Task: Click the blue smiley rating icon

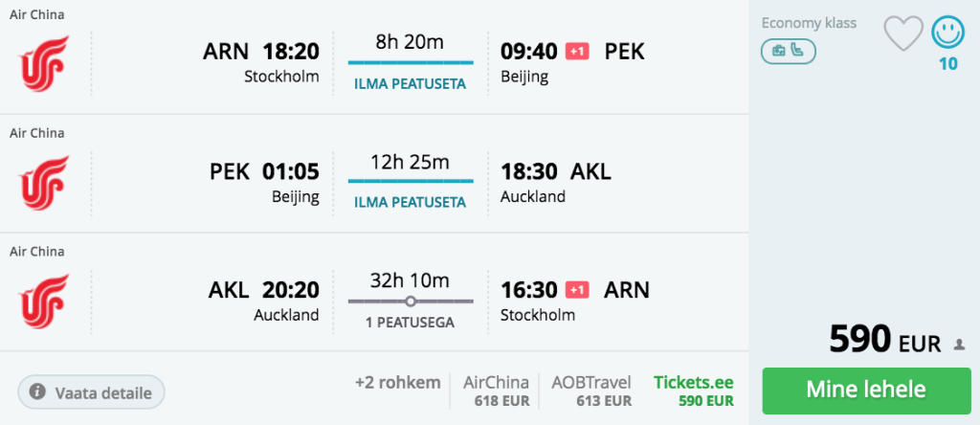Action: click(x=948, y=33)
